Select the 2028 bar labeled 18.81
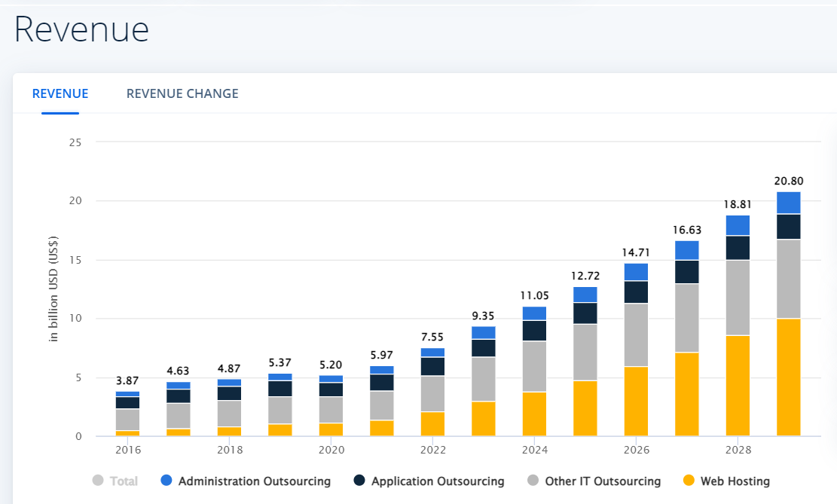Viewport: 837px width, 504px height. point(738,325)
